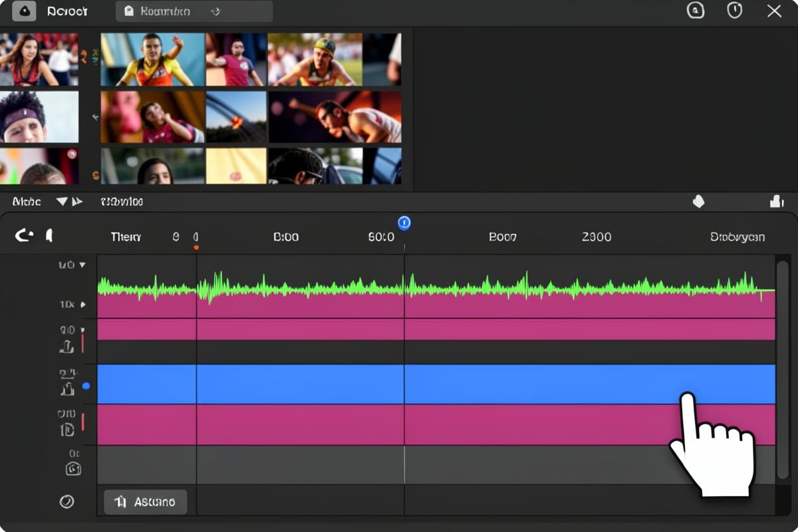Select the man in maroon shirt thumbnail

pos(235,59)
